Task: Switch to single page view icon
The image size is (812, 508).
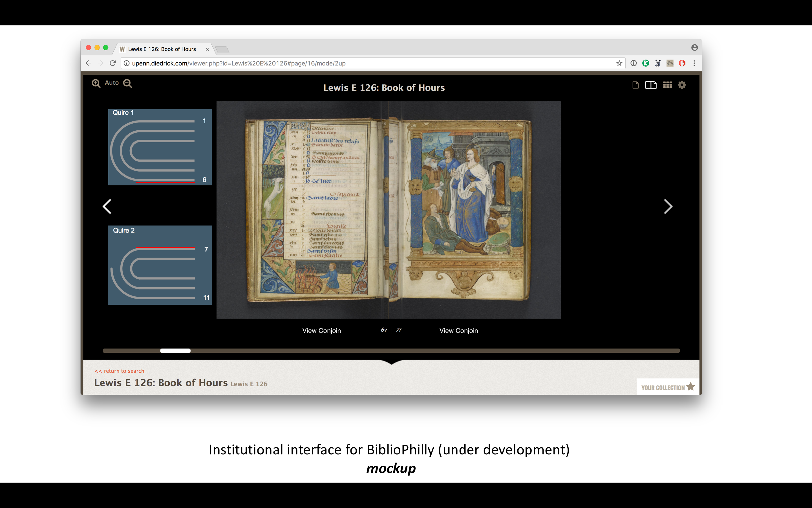Action: (635, 85)
